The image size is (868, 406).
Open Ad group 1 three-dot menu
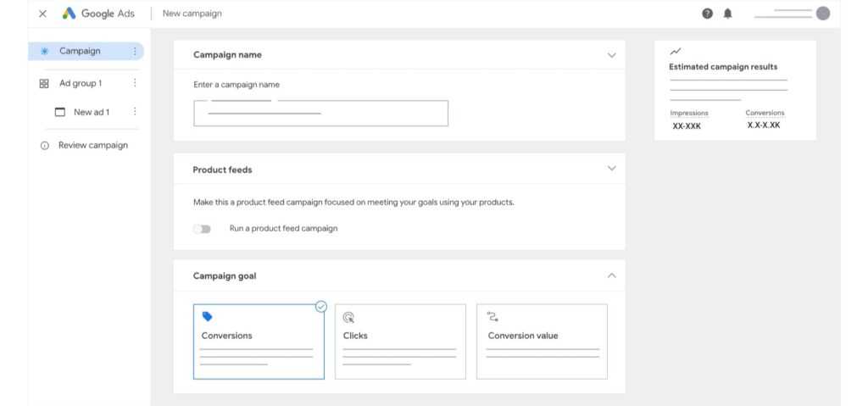pos(135,83)
